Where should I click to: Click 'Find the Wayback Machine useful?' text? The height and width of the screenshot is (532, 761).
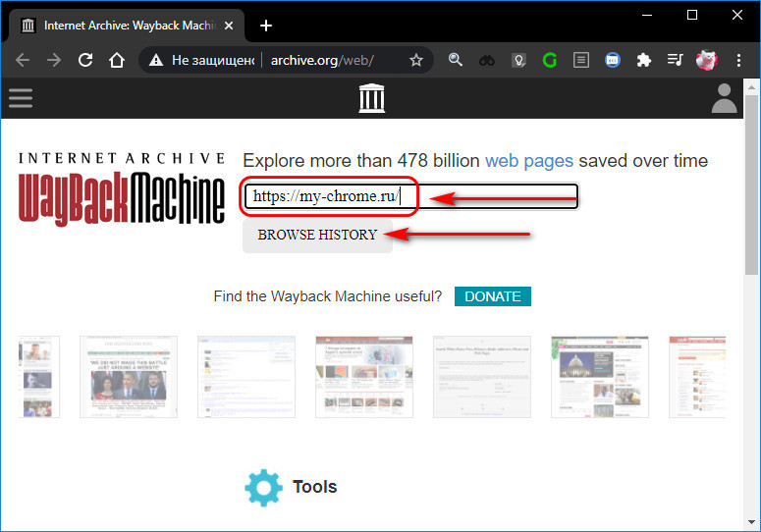pos(328,296)
